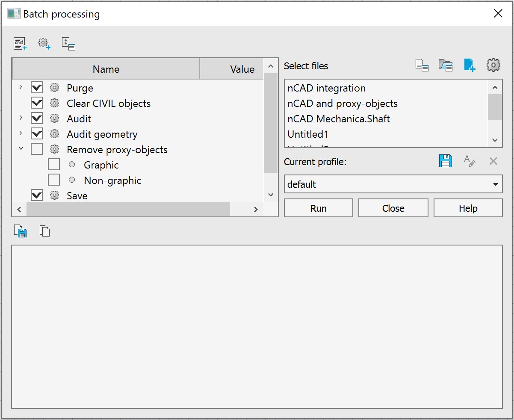The image size is (514, 420).
Task: Uncheck the Purge checkbox
Action: pyautogui.click(x=37, y=88)
